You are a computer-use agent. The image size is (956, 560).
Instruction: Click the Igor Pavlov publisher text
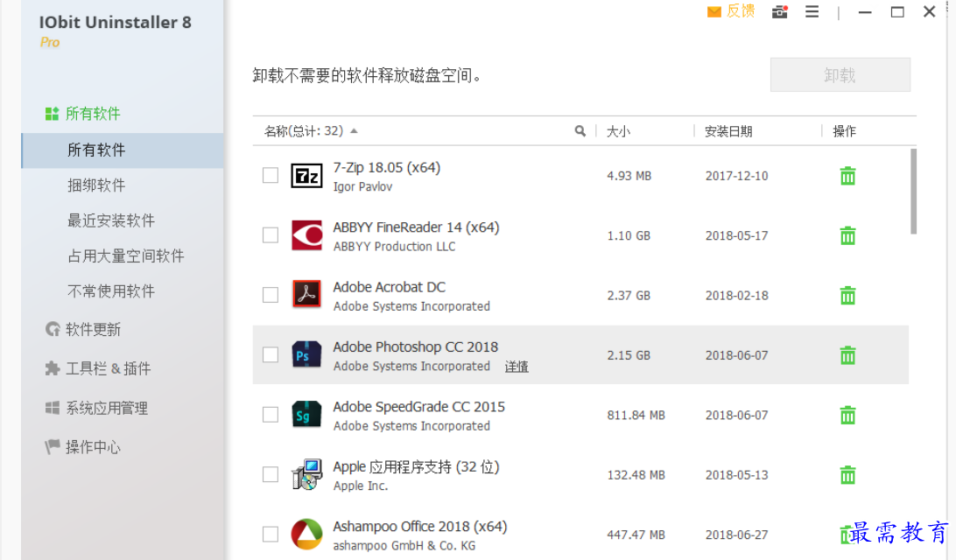(x=362, y=186)
